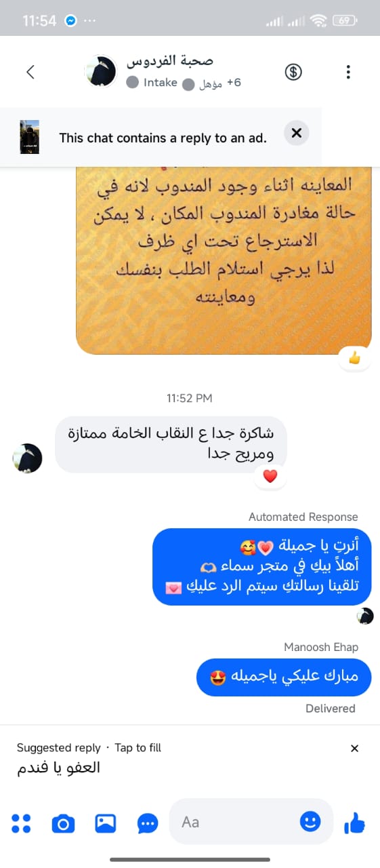Open the contact profile picture in header

101,71
